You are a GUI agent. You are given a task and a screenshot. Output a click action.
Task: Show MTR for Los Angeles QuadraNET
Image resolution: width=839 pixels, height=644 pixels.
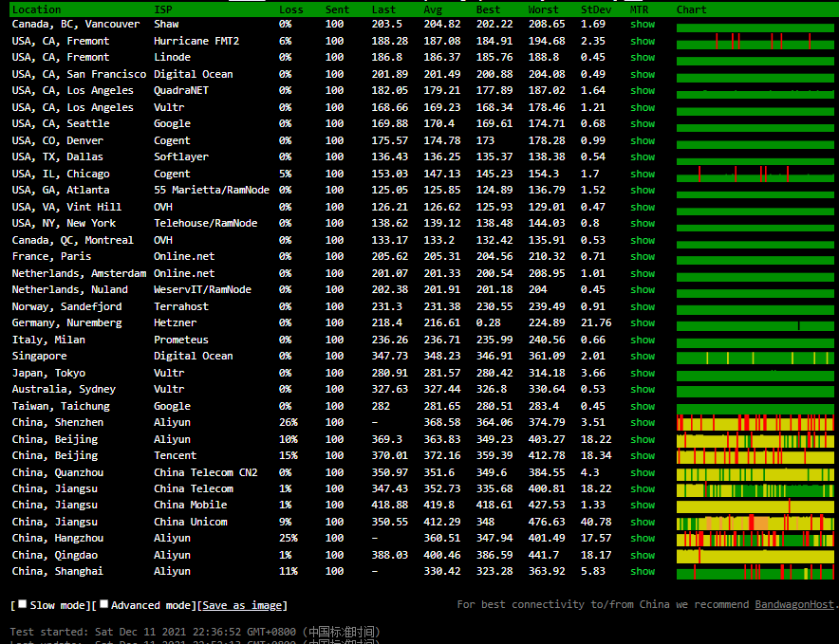pos(643,90)
